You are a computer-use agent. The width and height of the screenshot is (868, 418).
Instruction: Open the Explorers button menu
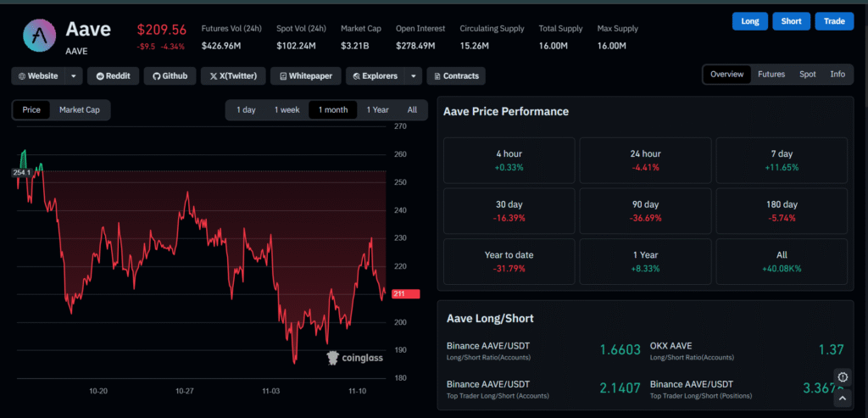tap(374, 75)
